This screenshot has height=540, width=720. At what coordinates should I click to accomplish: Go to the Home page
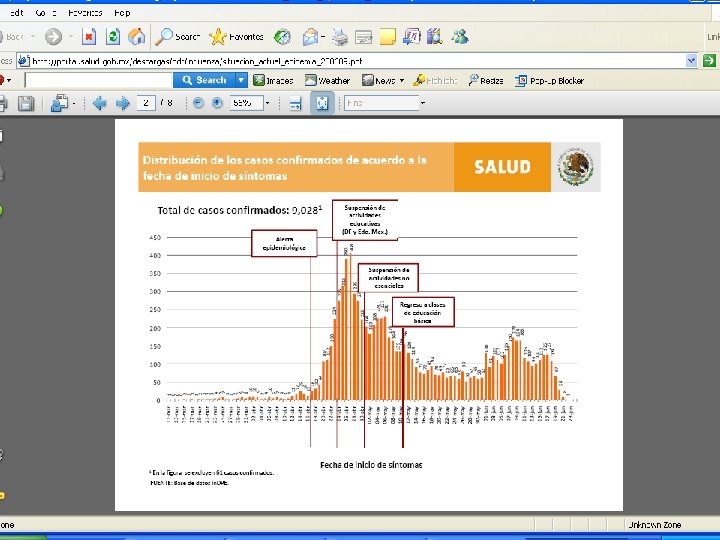pyautogui.click(x=136, y=37)
